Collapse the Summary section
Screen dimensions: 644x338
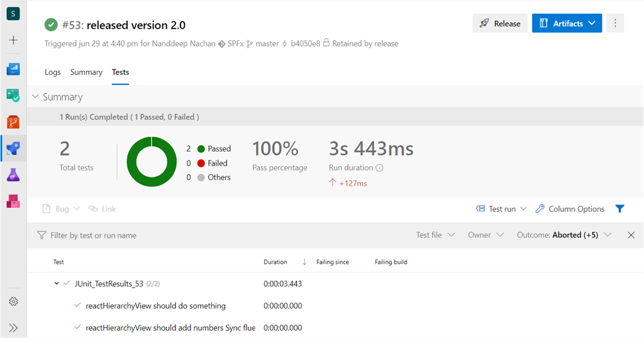pos(35,97)
